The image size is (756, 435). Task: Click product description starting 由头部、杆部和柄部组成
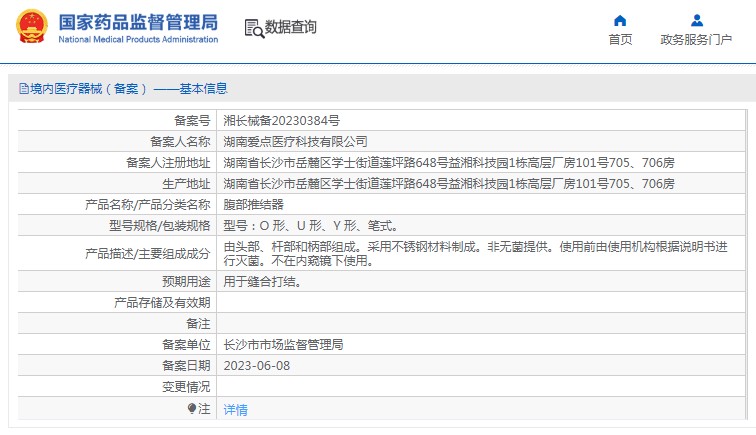pyautogui.click(x=475, y=254)
